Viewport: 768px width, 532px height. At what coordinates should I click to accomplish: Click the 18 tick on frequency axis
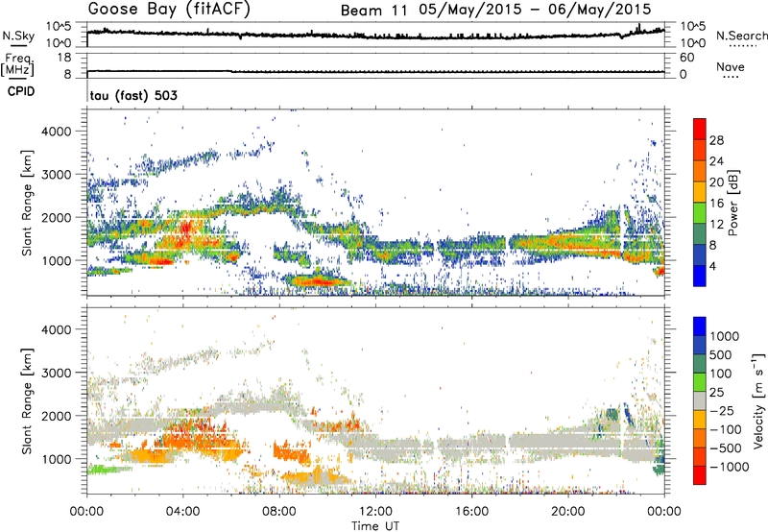click(x=64, y=58)
